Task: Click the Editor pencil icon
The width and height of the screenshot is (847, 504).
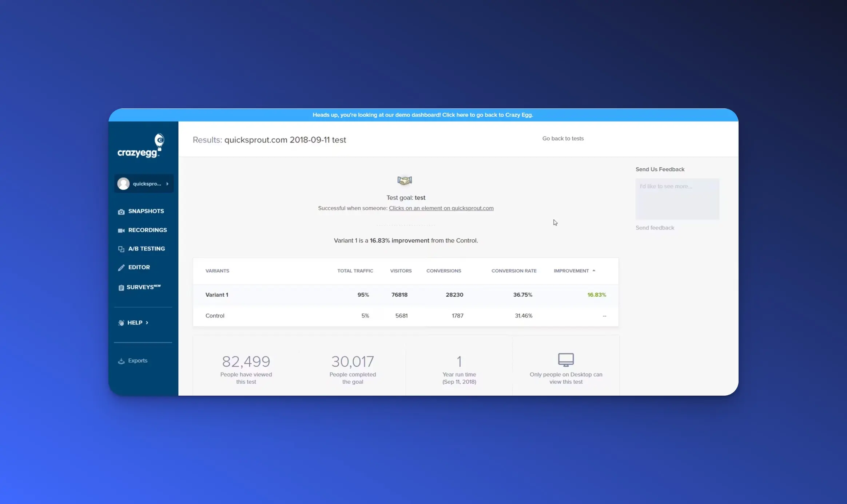Action: tap(121, 268)
